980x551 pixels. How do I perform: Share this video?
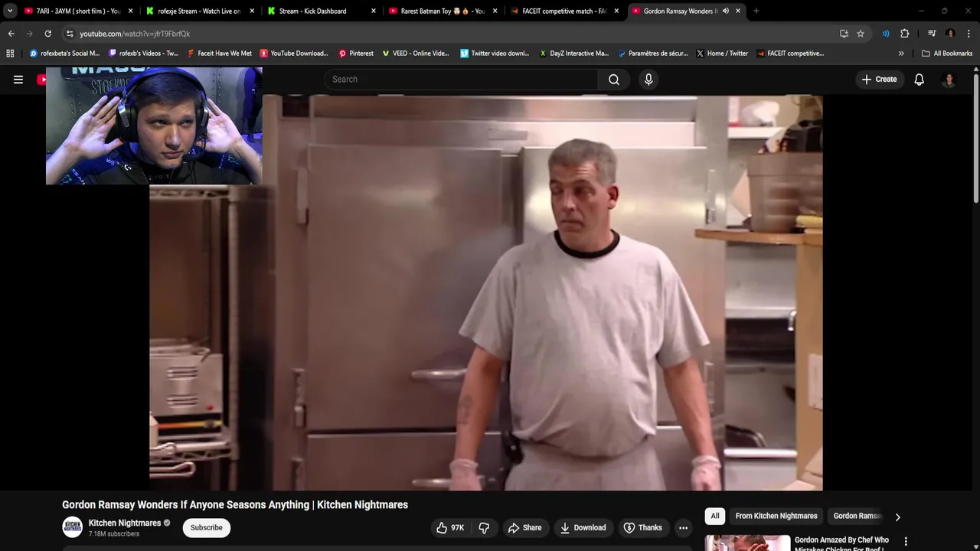tap(524, 528)
